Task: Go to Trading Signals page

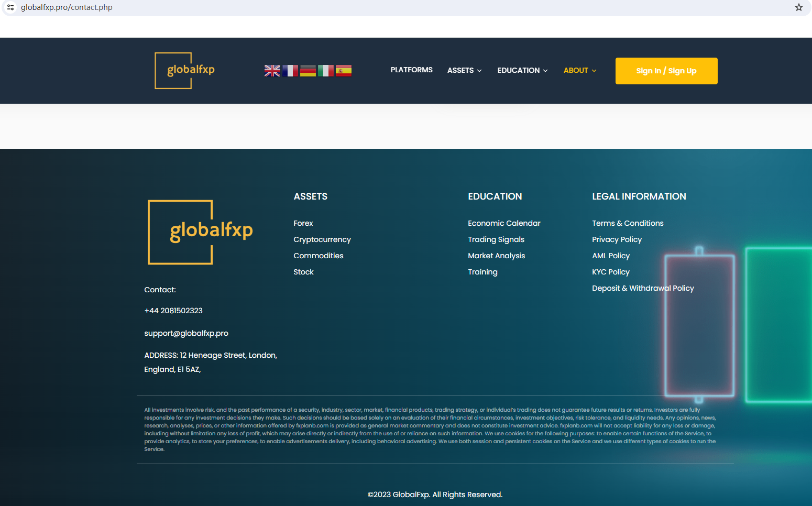Action: tap(496, 239)
